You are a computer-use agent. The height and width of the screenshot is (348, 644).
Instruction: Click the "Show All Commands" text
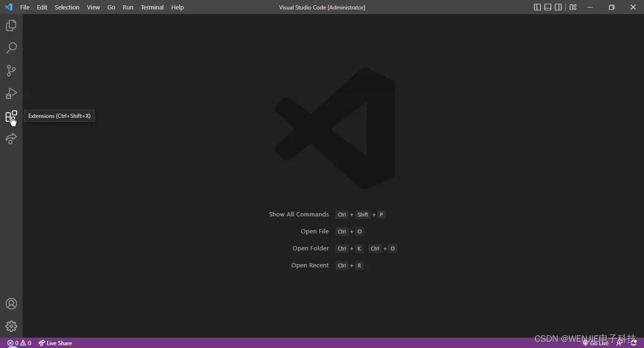299,215
